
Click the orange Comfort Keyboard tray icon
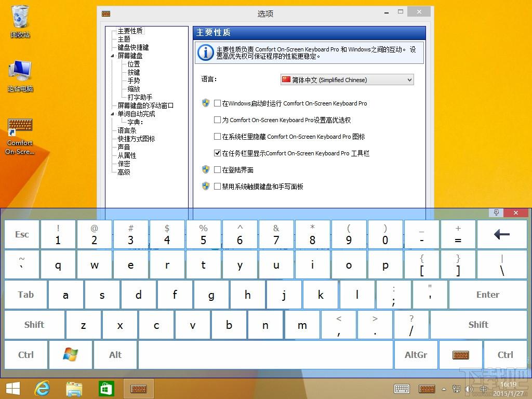pyautogui.click(x=427, y=389)
